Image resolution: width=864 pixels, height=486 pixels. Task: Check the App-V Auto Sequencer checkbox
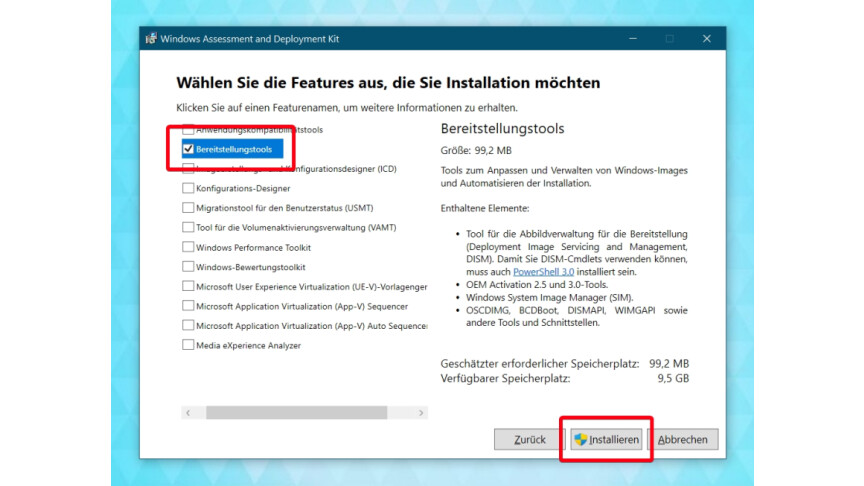188,325
